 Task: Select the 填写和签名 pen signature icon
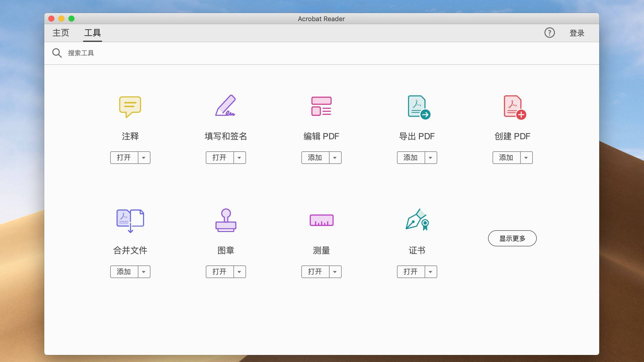(226, 106)
